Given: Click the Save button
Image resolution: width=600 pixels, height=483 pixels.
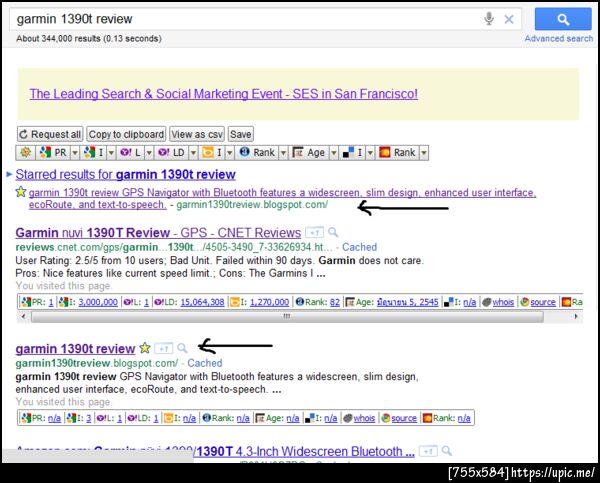Looking at the screenshot, I should 241,134.
